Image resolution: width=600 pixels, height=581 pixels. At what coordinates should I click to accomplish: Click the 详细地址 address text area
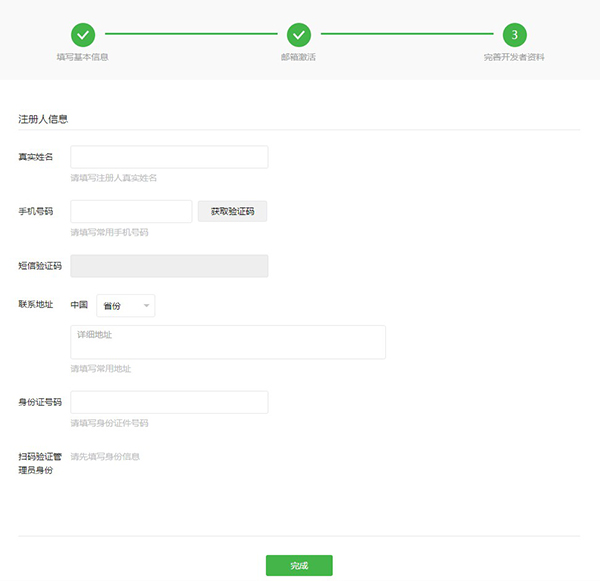[x=228, y=342]
